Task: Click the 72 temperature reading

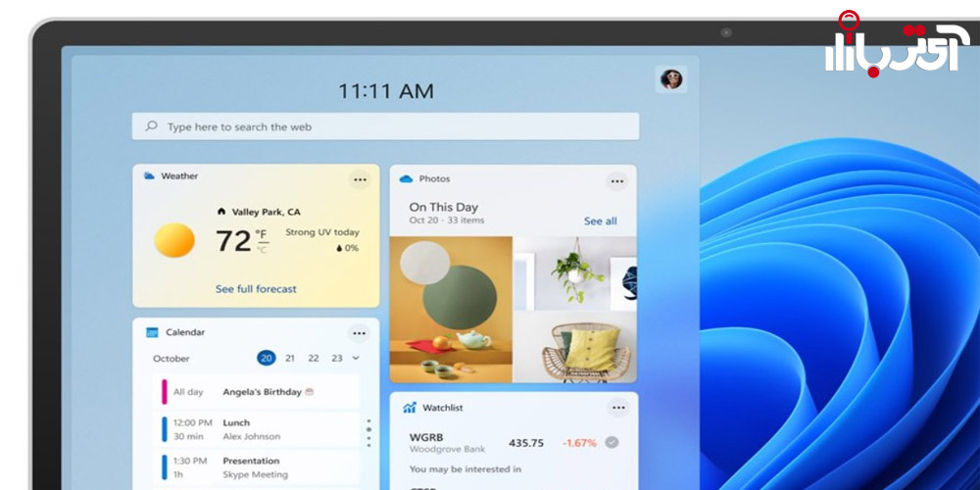Action: [x=234, y=241]
